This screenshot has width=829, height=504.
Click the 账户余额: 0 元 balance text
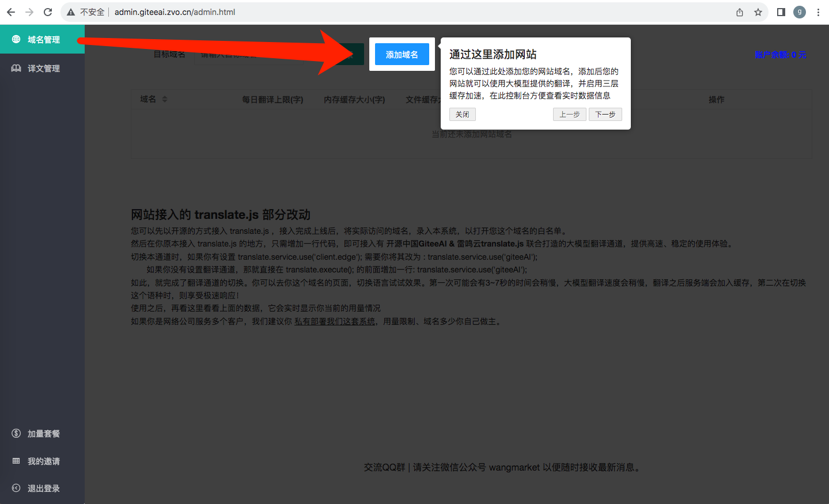(x=781, y=55)
